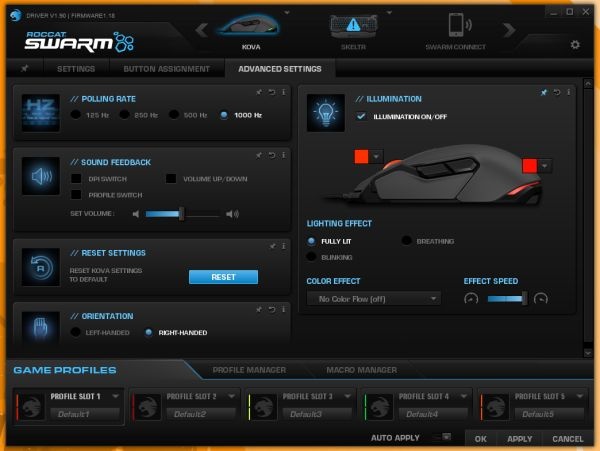Select 250 Hz polling rate
600x451 pixels.
(x=124, y=115)
